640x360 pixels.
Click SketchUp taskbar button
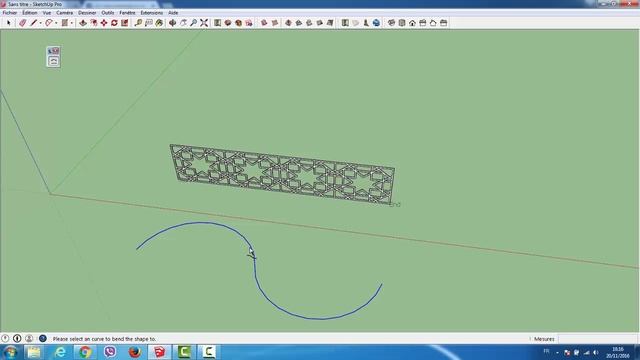pyautogui.click(x=160, y=352)
